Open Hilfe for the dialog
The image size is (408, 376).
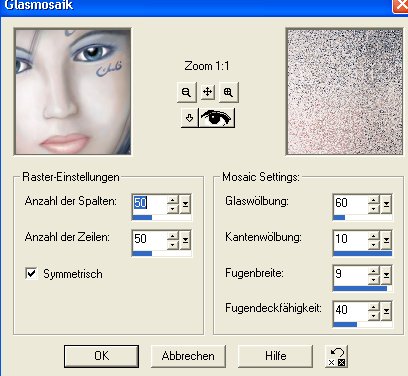[275, 356]
